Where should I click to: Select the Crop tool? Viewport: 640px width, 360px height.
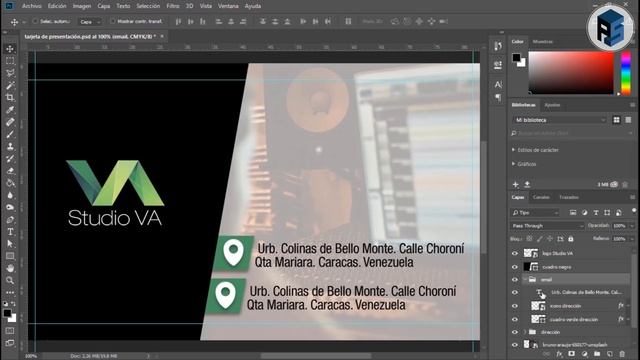(10, 98)
